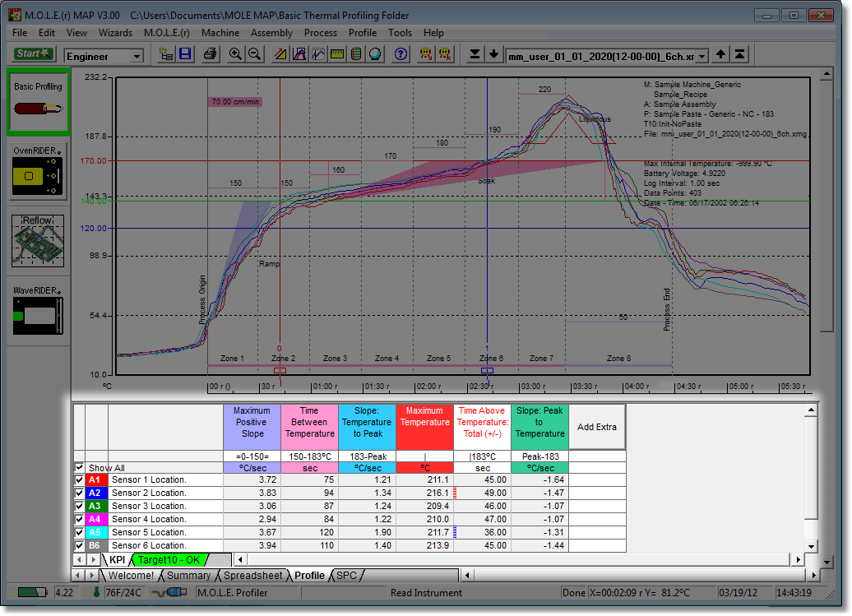The image size is (852, 616).
Task: Click the Save floppy disk icon
Action: click(x=185, y=54)
